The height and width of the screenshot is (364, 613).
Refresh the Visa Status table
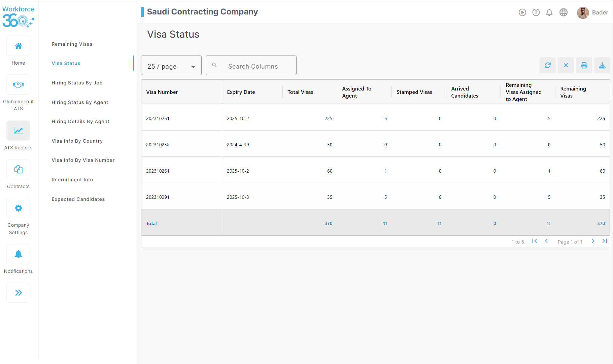(x=548, y=65)
